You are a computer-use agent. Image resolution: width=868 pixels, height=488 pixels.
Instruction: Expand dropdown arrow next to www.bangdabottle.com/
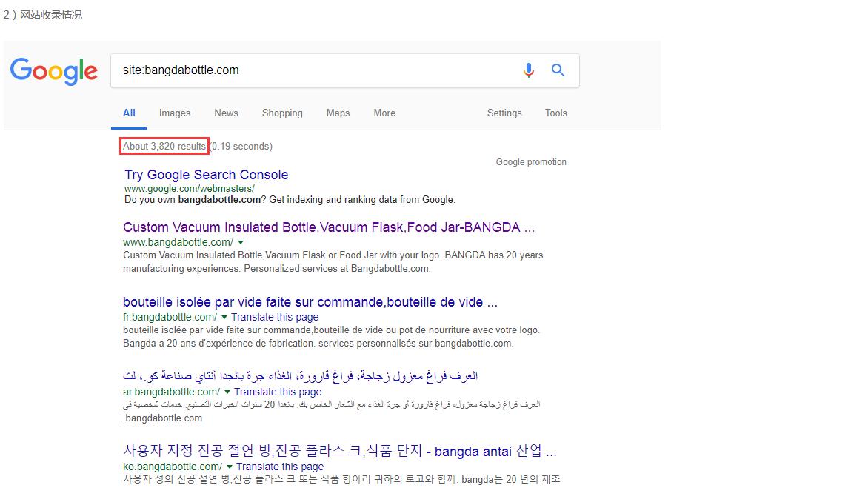[241, 242]
